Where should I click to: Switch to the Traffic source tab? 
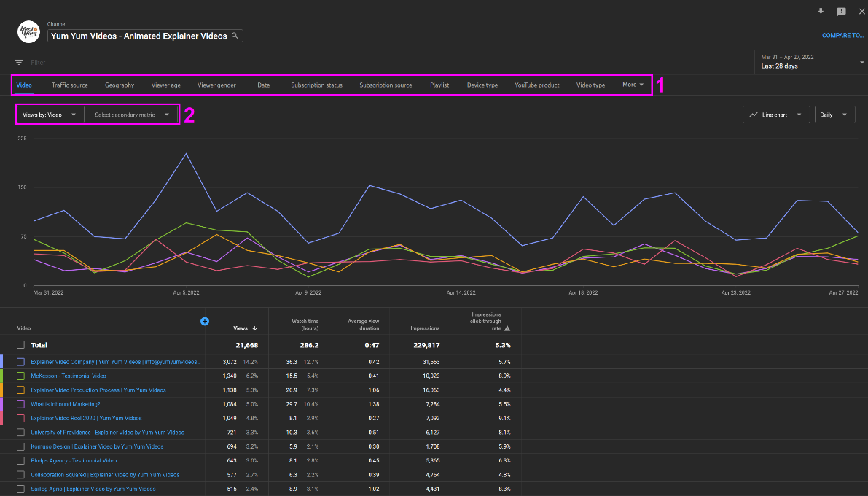pyautogui.click(x=70, y=85)
